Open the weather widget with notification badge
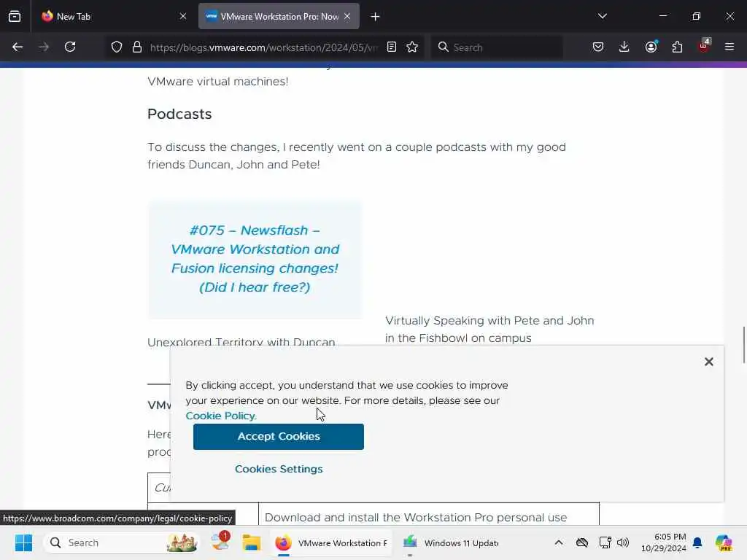 pyautogui.click(x=220, y=542)
